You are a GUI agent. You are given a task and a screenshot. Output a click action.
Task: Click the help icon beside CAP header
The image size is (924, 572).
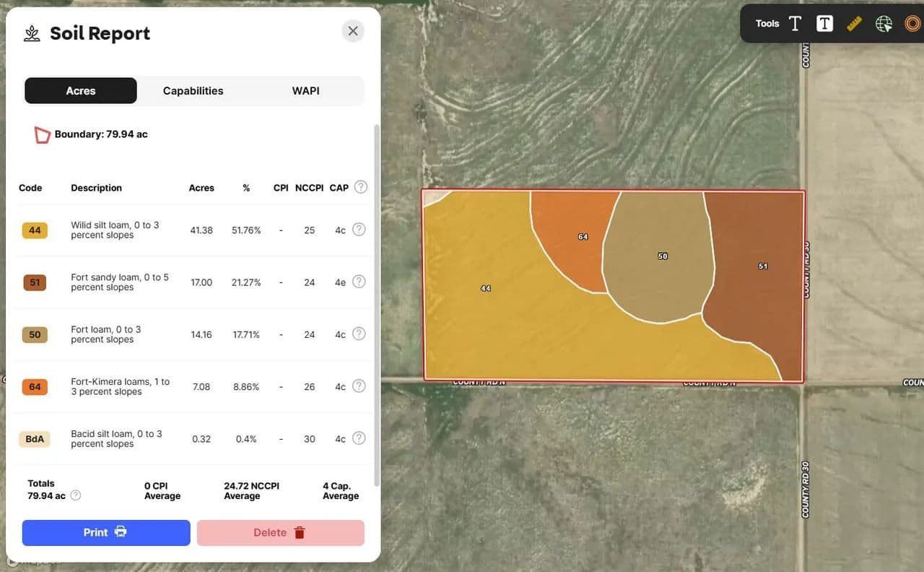click(x=361, y=187)
